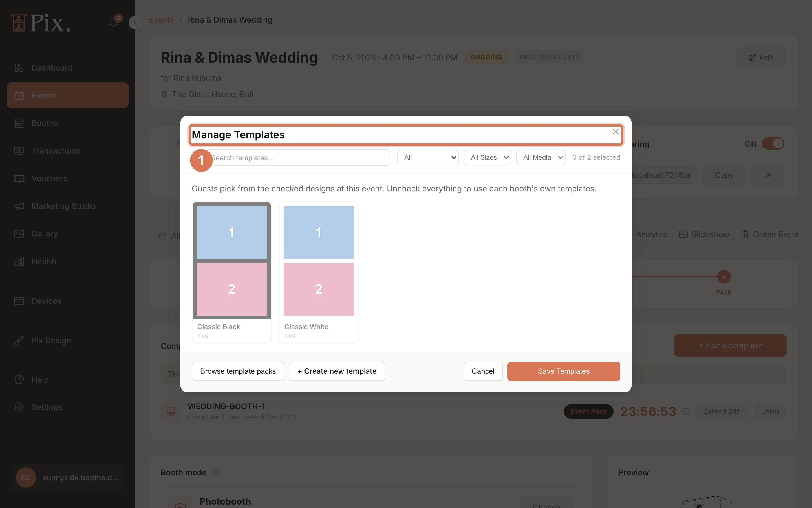
Task: Click the Event Pass badge
Action: click(x=588, y=411)
